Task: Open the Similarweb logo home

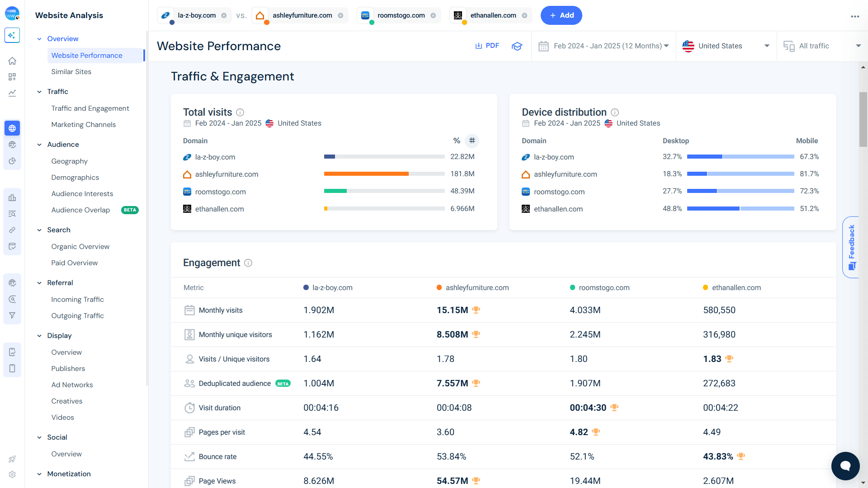Action: pyautogui.click(x=12, y=14)
